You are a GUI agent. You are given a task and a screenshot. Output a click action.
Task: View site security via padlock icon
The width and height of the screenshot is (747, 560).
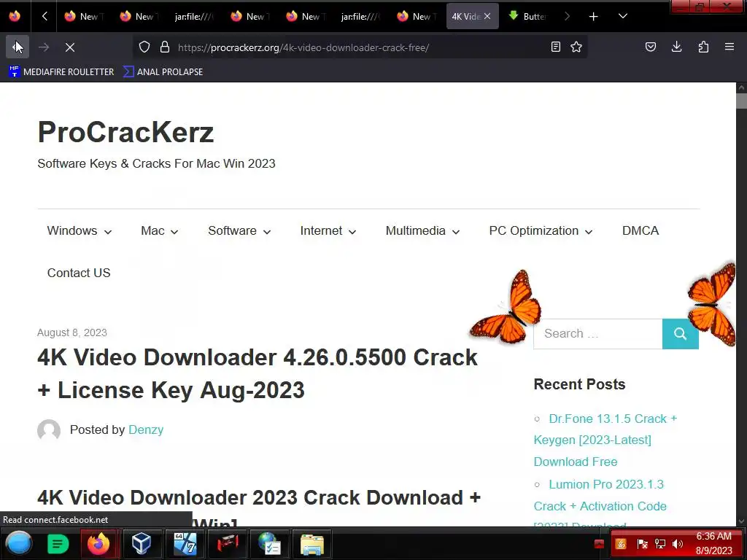click(x=165, y=47)
